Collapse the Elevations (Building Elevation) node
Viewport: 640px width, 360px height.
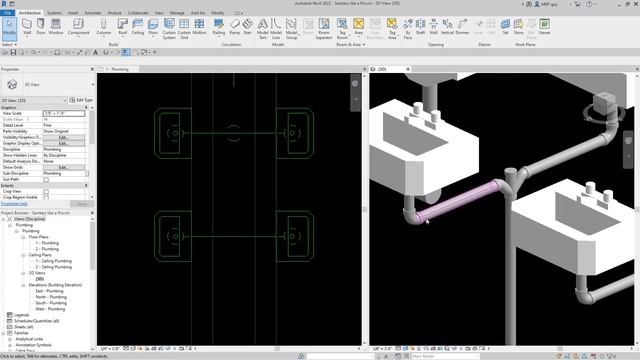pyautogui.click(x=23, y=285)
